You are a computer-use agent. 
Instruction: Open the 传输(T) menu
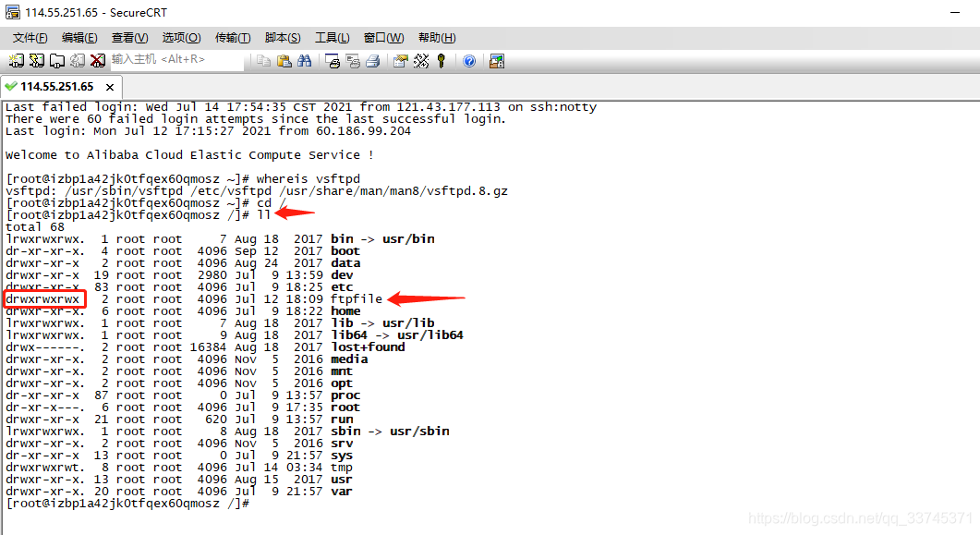click(x=233, y=38)
